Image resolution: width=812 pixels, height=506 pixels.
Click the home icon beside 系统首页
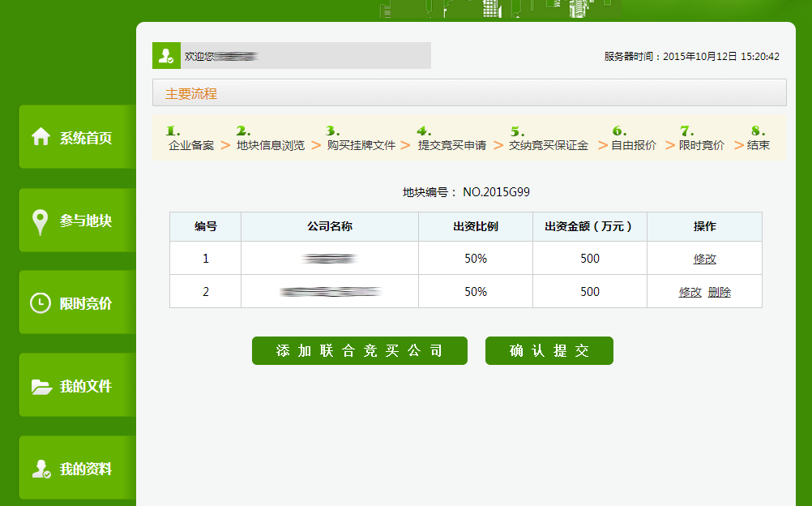pyautogui.click(x=41, y=137)
